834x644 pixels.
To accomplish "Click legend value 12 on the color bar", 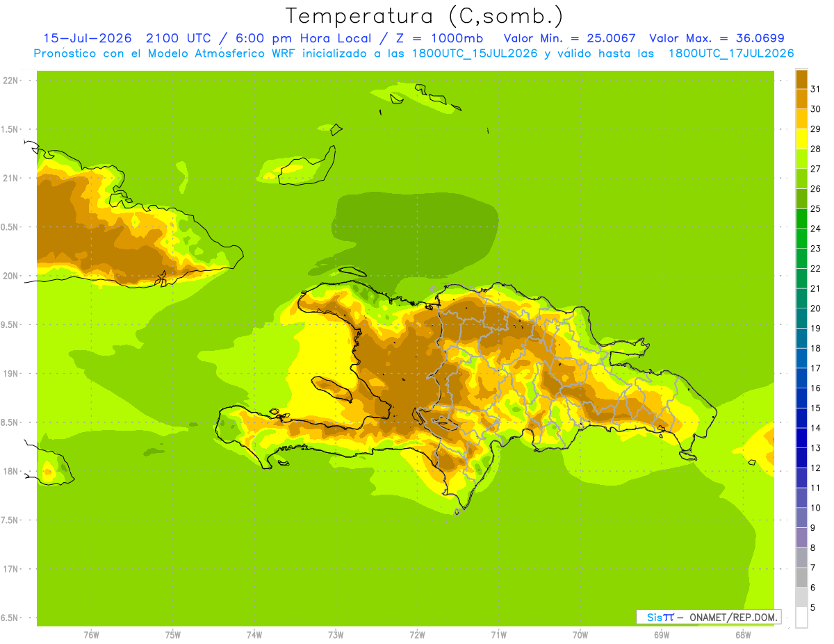I will 815,468.
